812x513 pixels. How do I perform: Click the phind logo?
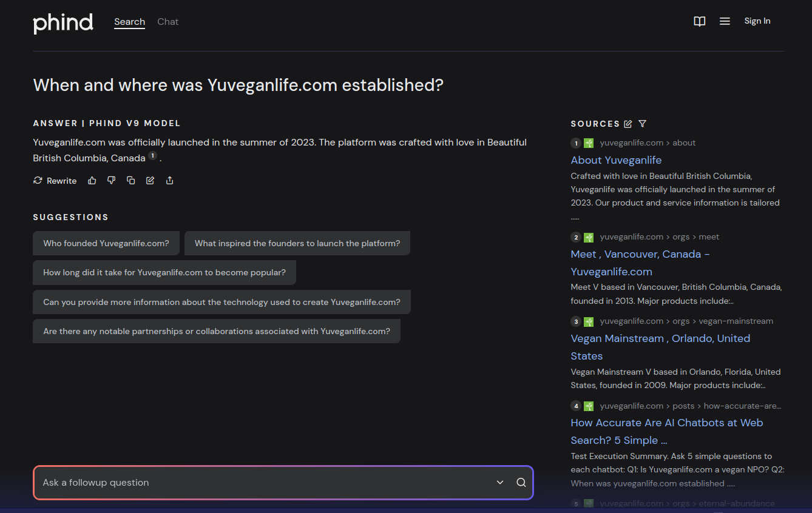63,23
